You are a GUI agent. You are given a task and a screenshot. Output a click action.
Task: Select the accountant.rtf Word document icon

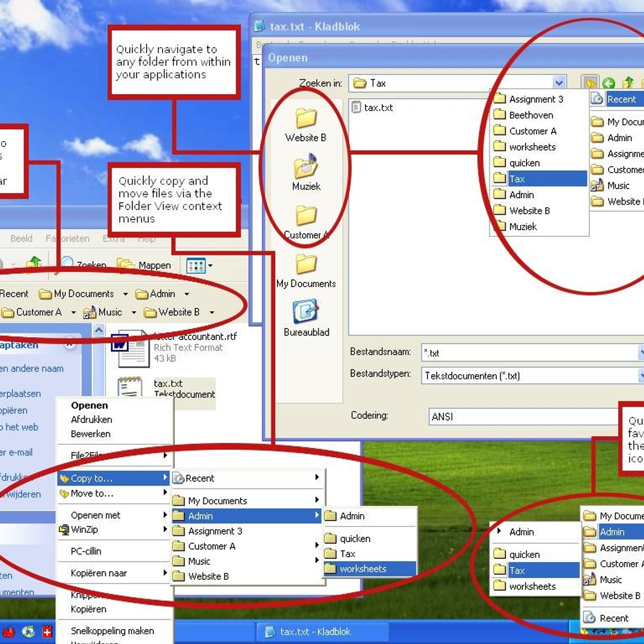(x=129, y=348)
